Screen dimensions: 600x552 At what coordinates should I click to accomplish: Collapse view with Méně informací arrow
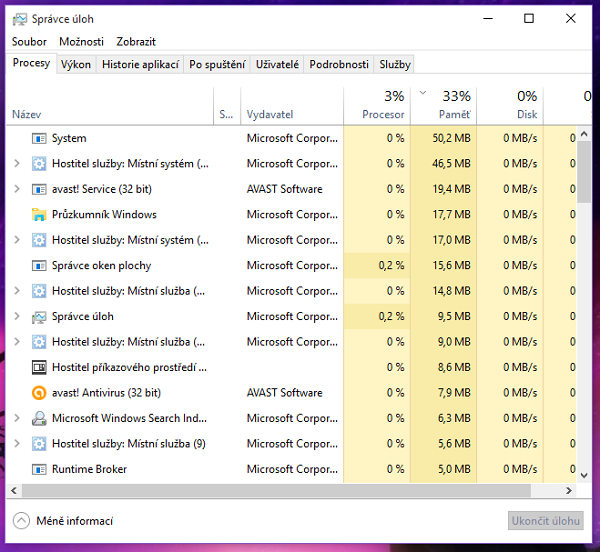[22, 521]
